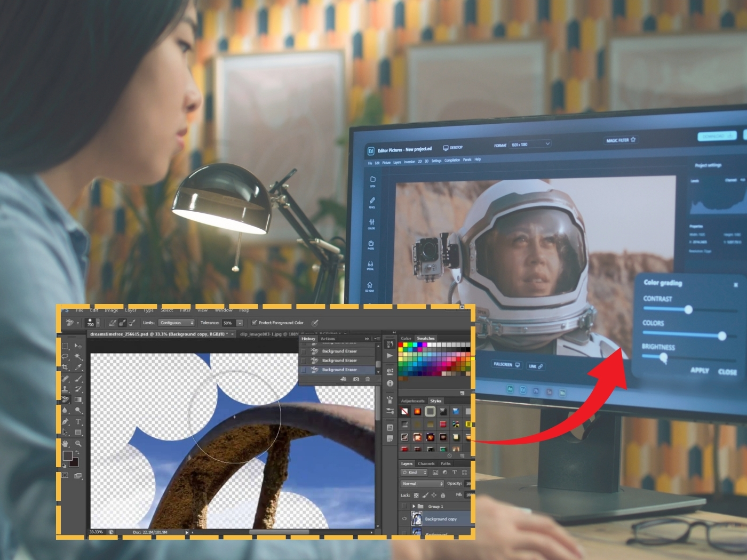This screenshot has height=560, width=747.
Task: Enable Sampling Background Swatch option icon
Action: [132, 323]
